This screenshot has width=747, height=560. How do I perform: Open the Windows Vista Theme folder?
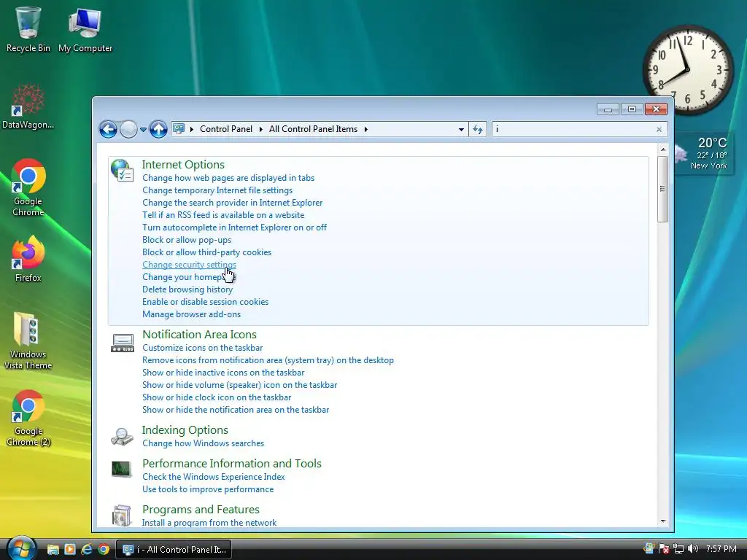pos(28,341)
